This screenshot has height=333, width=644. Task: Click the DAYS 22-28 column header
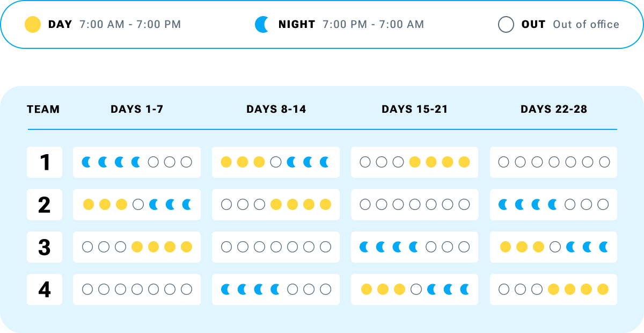(x=553, y=110)
